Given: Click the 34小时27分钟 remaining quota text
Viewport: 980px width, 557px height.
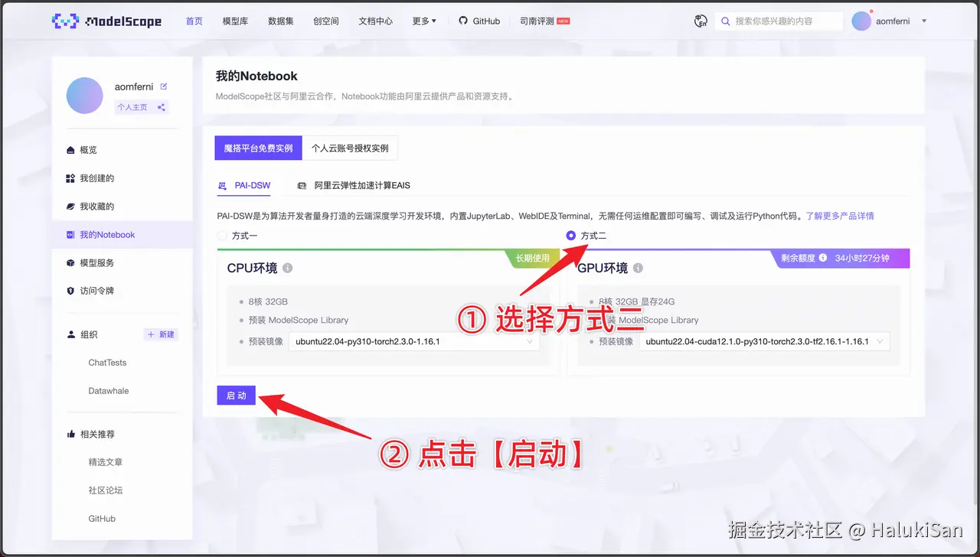Looking at the screenshot, I should (x=862, y=258).
